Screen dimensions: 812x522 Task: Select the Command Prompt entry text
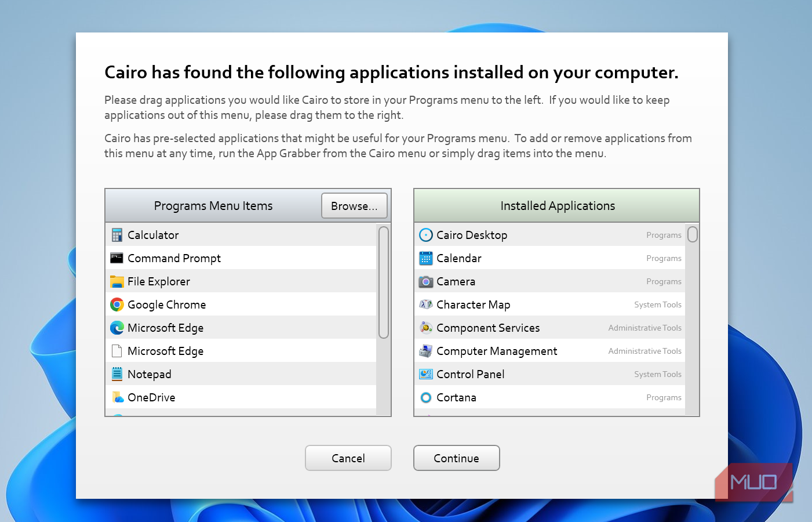click(174, 258)
